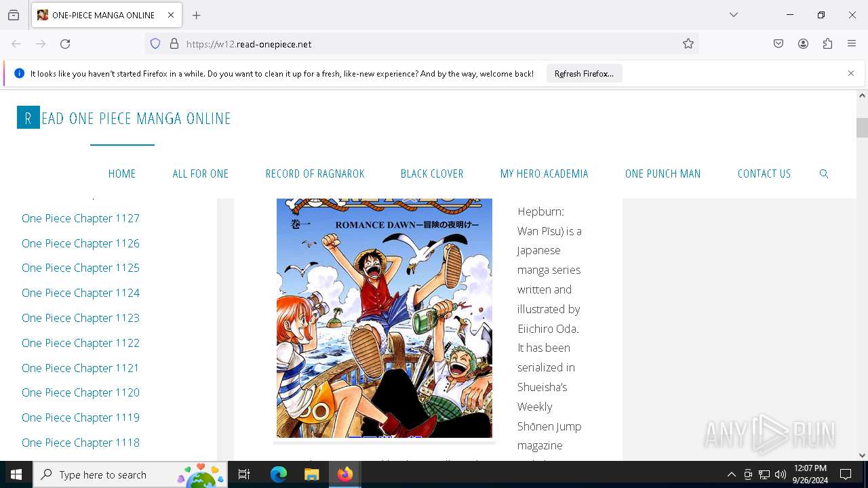Screen dimensions: 868x488
Task: Go forward with the forward arrow
Action: point(41,44)
